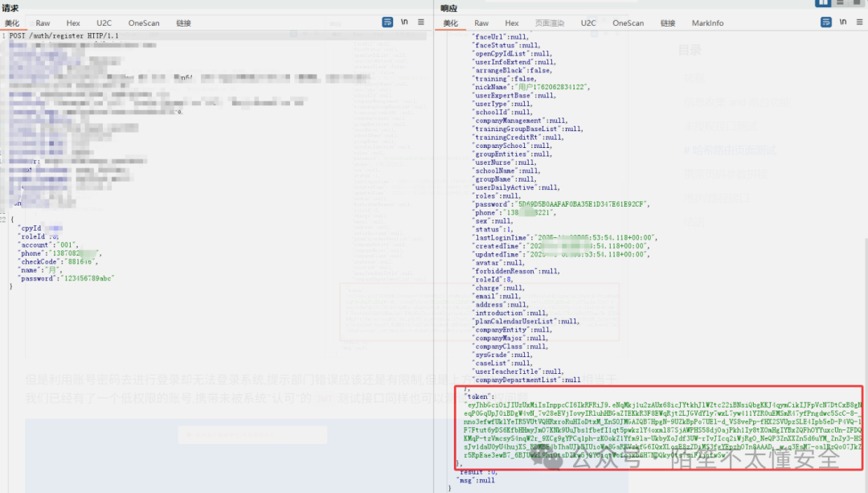Click "trainingCreditRt":null in the response

518,137
